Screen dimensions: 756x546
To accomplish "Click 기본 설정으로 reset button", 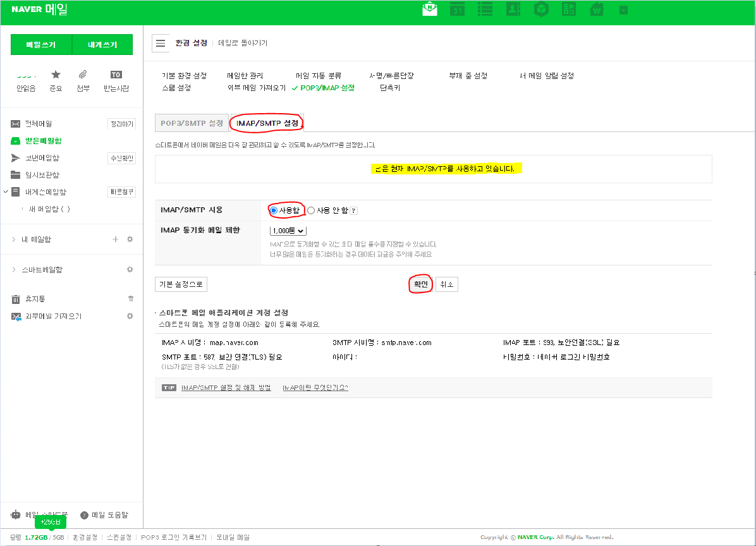I will point(181,284).
